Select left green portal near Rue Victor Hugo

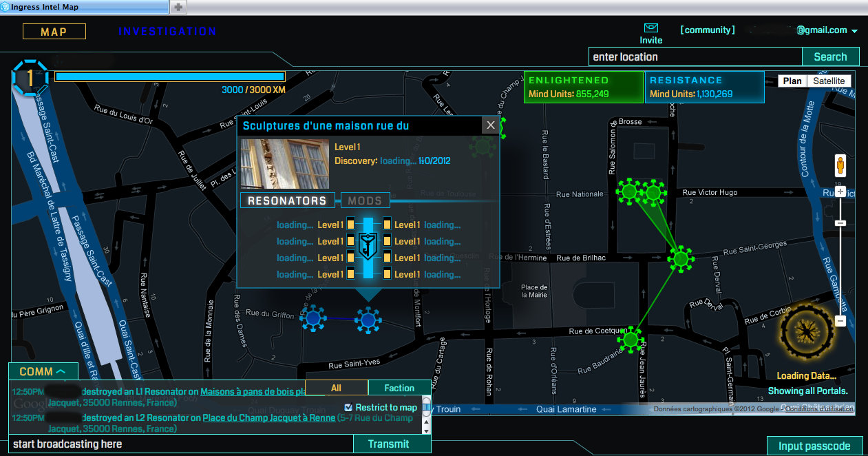tap(628, 191)
